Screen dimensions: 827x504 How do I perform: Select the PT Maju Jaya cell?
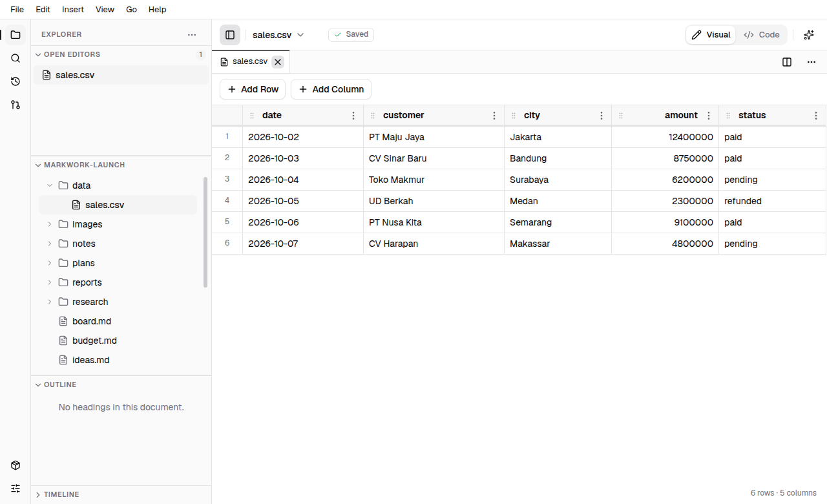click(434, 137)
